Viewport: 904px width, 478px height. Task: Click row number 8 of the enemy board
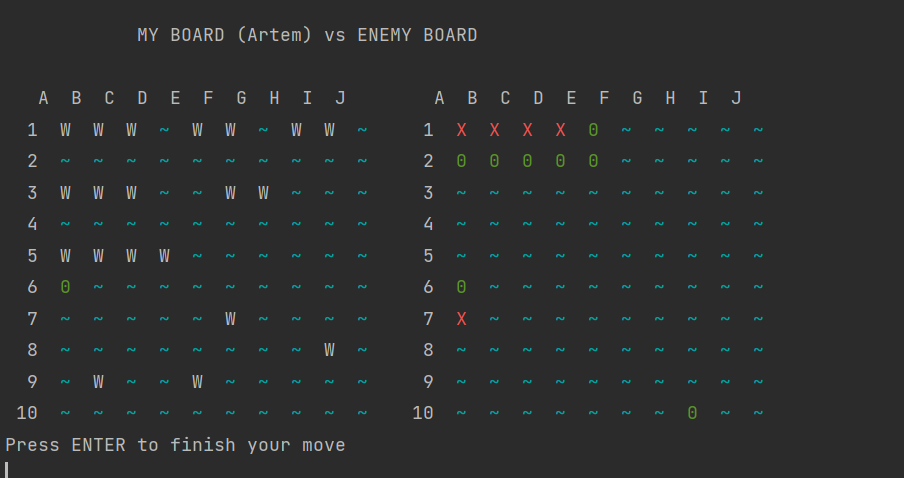pyautogui.click(x=428, y=350)
